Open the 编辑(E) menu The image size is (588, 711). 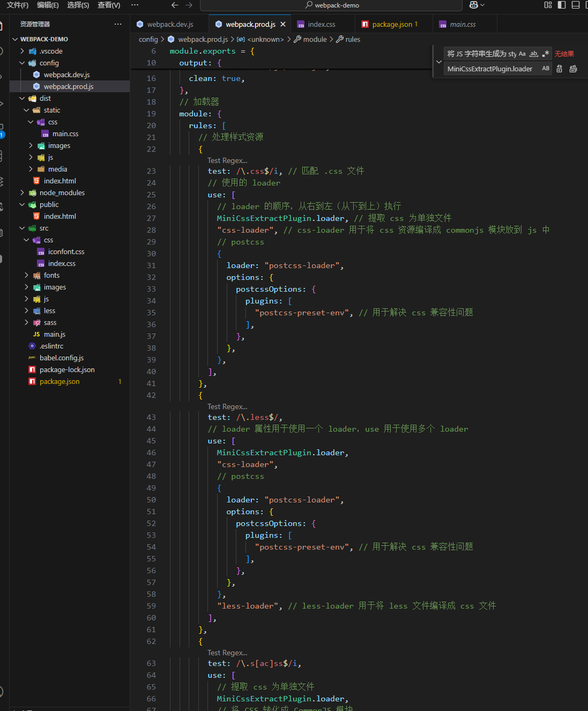tap(48, 5)
